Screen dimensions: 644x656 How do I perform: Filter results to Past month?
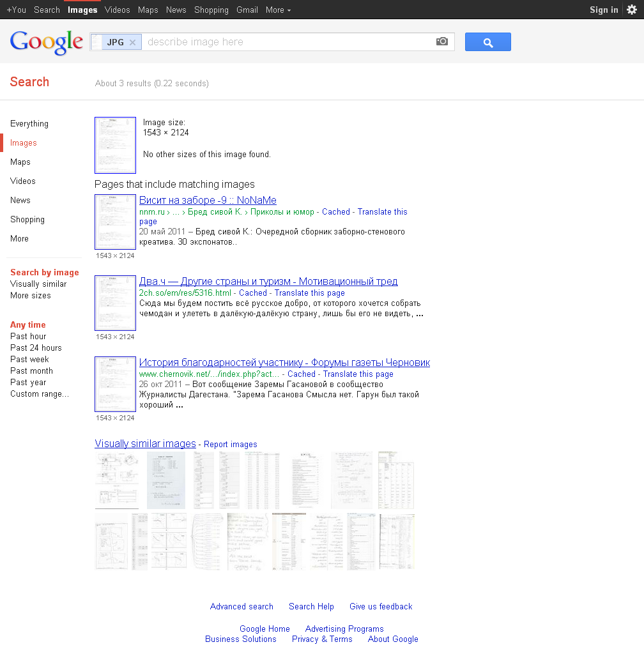[31, 370]
